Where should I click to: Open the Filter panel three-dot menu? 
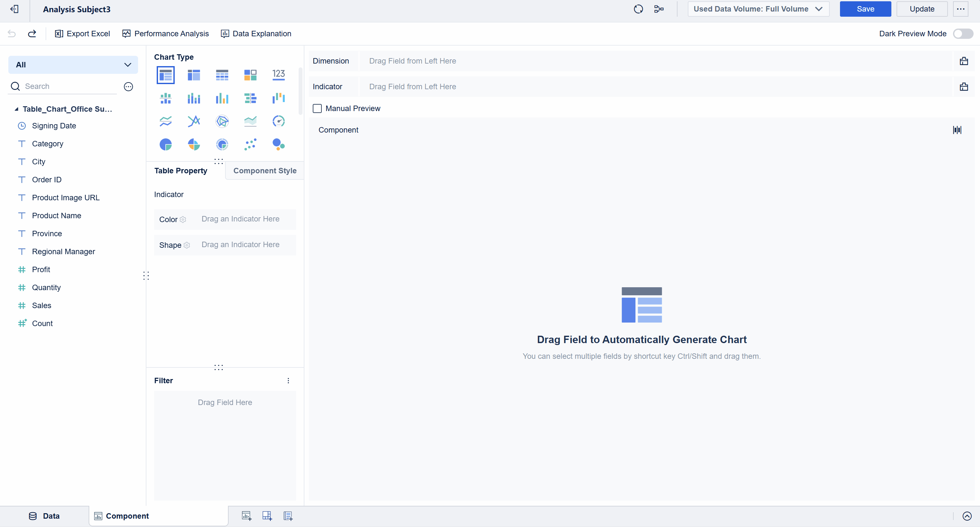point(288,381)
